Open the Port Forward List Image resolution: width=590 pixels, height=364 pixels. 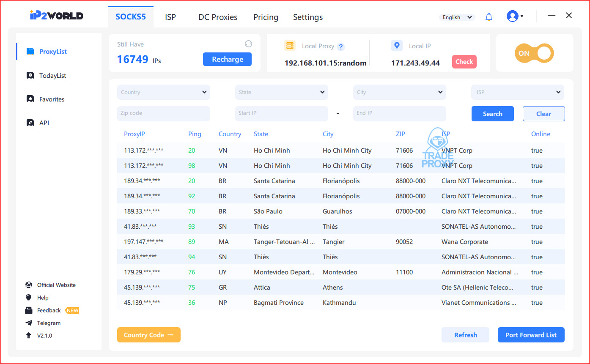tap(531, 335)
